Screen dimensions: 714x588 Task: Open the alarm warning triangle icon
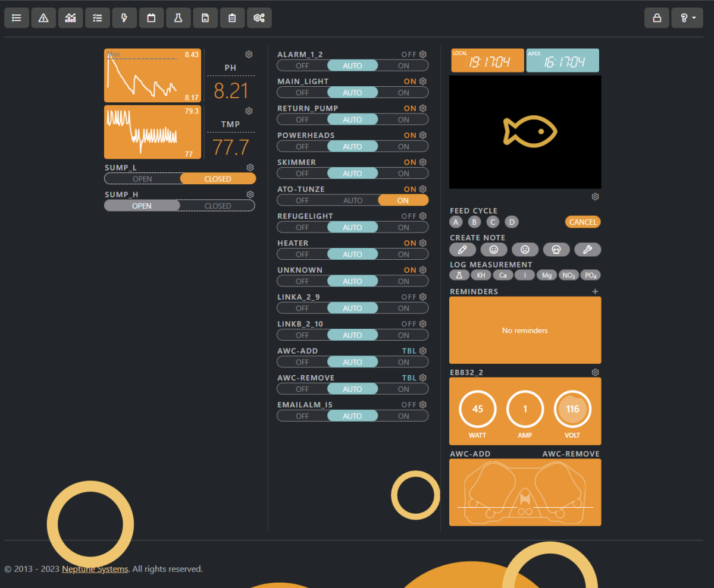pyautogui.click(x=43, y=18)
